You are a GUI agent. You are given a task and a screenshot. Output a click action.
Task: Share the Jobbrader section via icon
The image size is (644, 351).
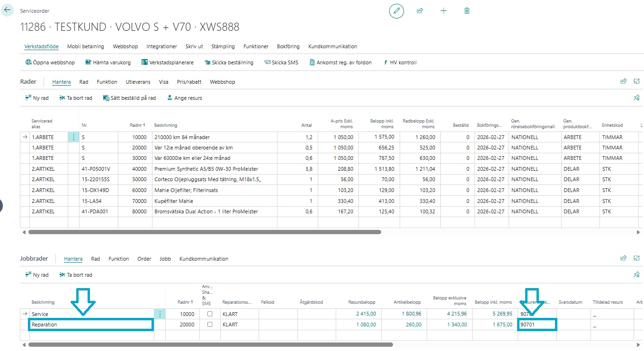tap(624, 258)
